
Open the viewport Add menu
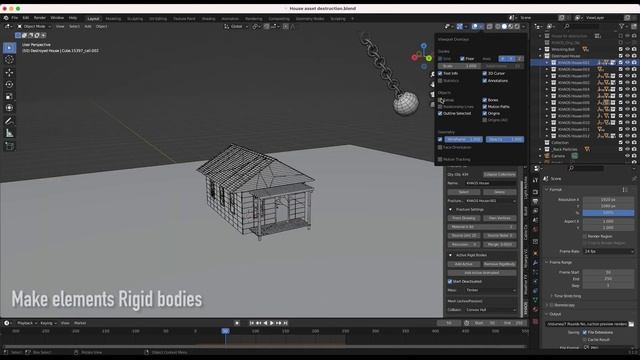coord(88,27)
